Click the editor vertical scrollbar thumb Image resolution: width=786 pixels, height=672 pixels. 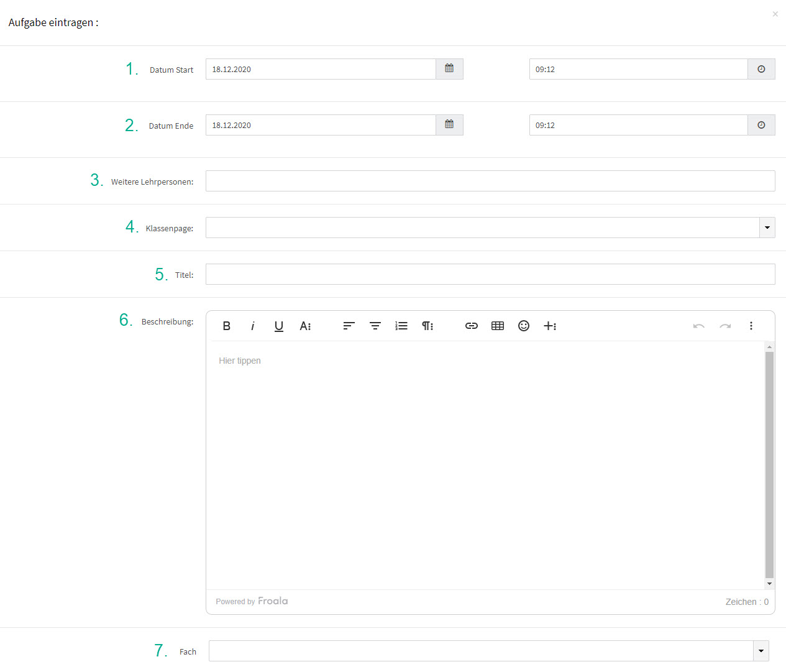(x=769, y=465)
